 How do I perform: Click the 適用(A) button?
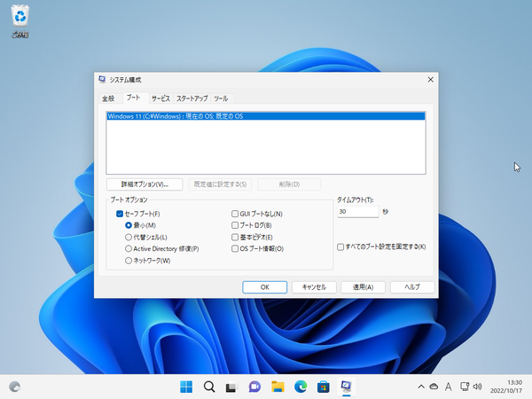(x=363, y=287)
